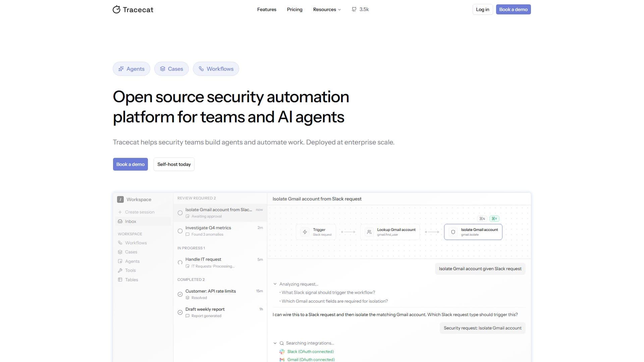Toggle status circle for Isolate Gmail account item
Screen dimensions: 644x362
tap(180, 213)
